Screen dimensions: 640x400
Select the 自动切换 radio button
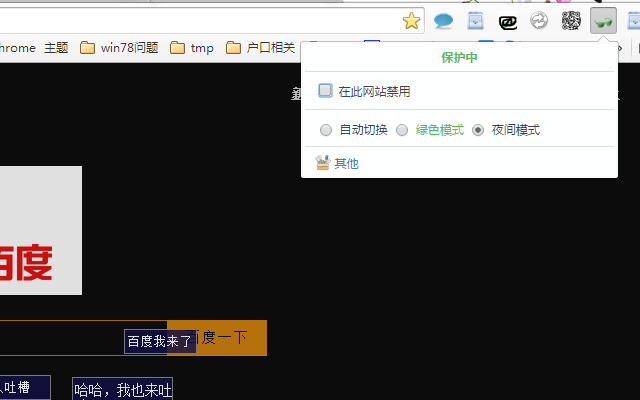[x=326, y=130]
